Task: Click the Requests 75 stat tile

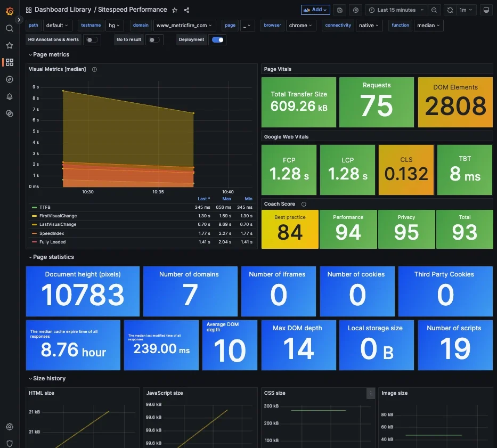Action: pos(376,102)
